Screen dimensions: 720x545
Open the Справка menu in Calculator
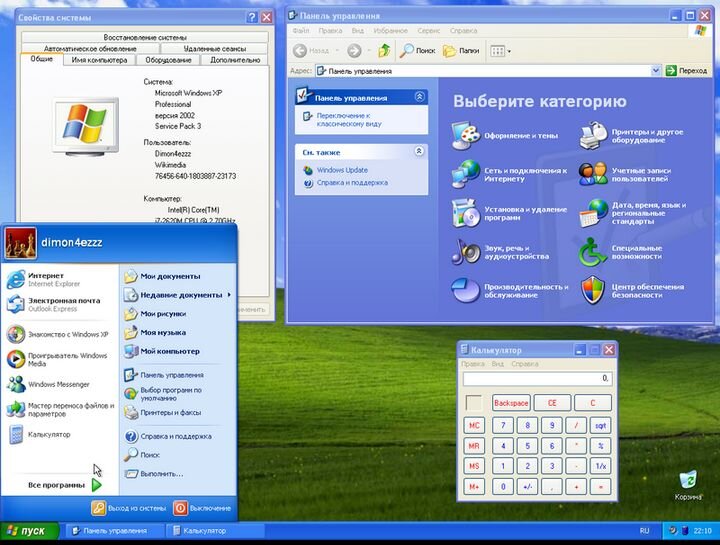pos(524,364)
